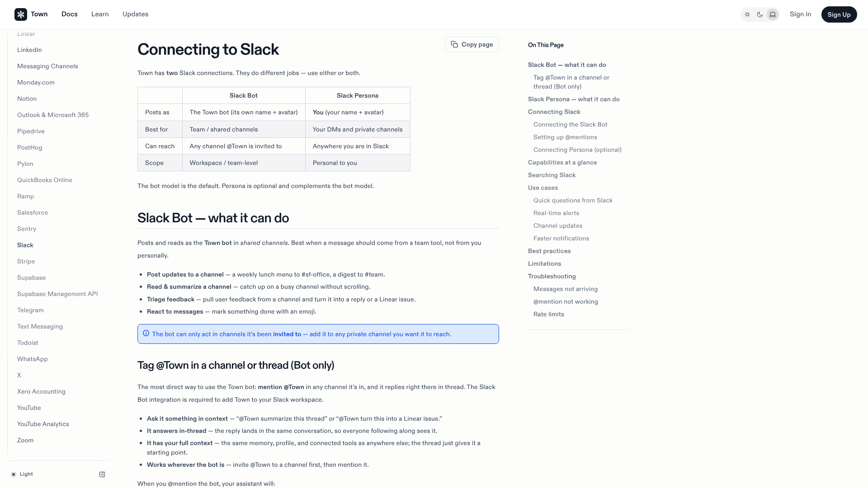Viewport: 868px width, 488px height.
Task: Open QuickBooks Online sidebar entry
Action: 45,180
